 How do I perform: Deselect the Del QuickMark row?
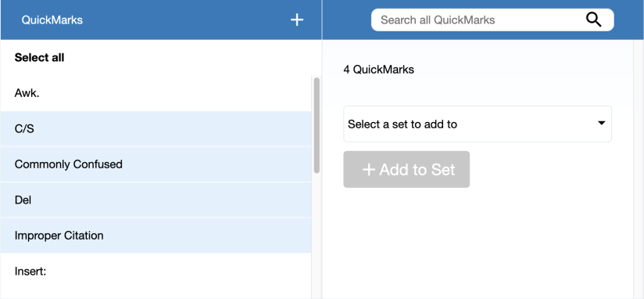point(156,200)
